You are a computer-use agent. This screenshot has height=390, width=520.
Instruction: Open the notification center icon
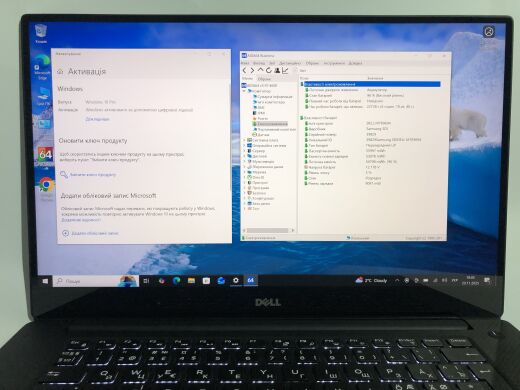point(487,281)
